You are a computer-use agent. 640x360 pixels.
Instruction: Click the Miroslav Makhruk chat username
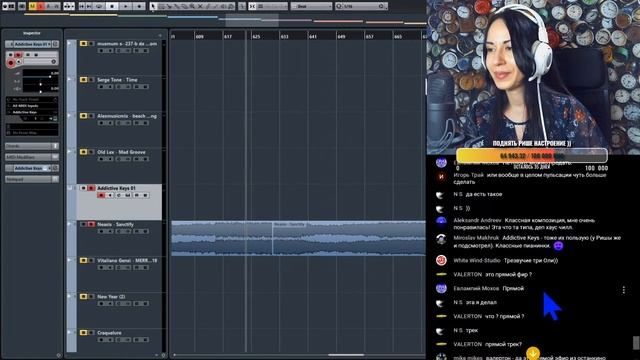[x=476, y=238]
